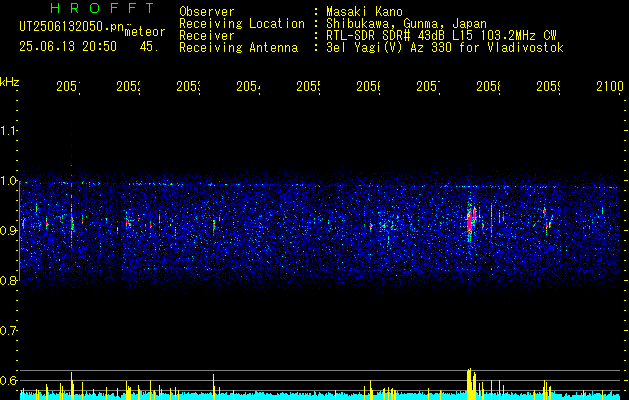Click the HROFFT title text

pyautogui.click(x=103, y=8)
